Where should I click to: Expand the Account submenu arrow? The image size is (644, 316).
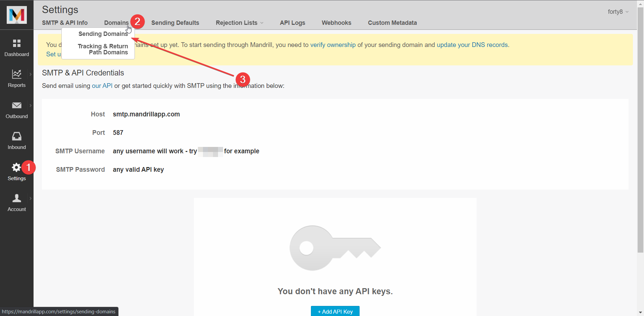(x=31, y=198)
